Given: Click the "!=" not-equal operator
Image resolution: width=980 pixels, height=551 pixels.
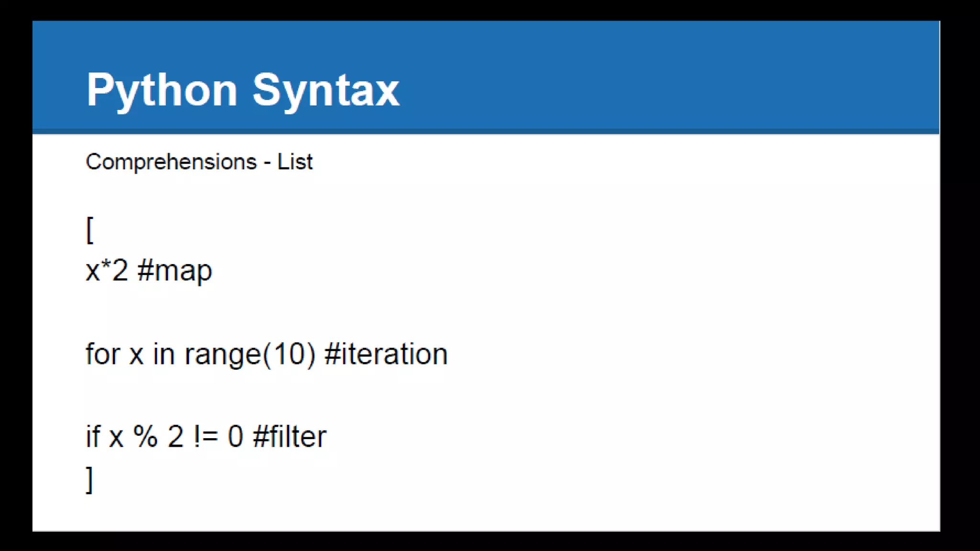Looking at the screenshot, I should pyautogui.click(x=206, y=436).
